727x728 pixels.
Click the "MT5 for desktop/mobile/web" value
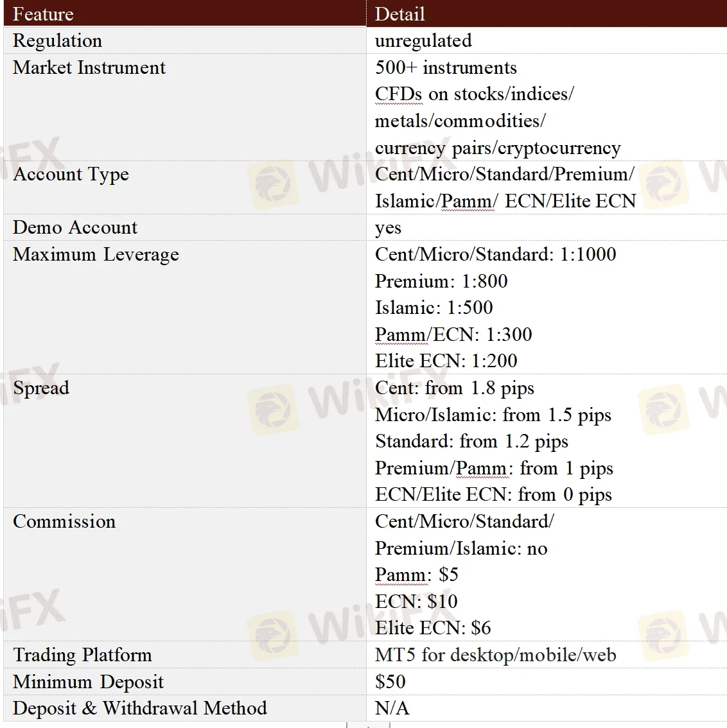point(495,655)
